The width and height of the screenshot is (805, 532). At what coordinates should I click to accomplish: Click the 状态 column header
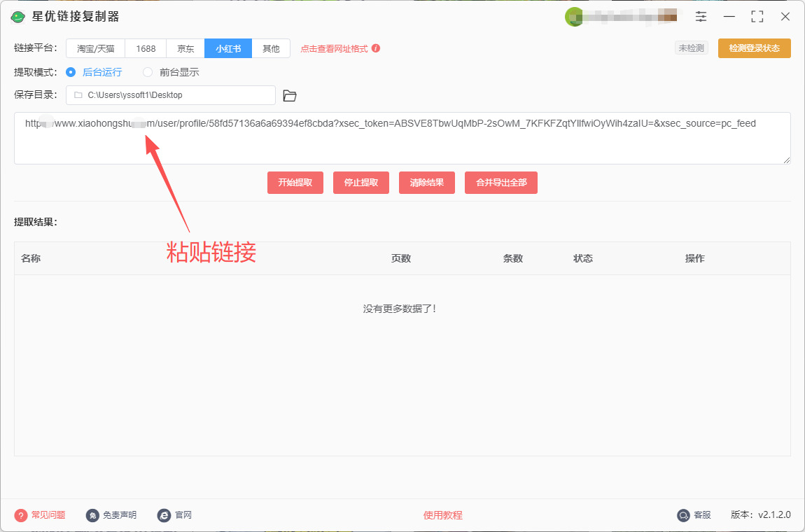[x=583, y=258]
